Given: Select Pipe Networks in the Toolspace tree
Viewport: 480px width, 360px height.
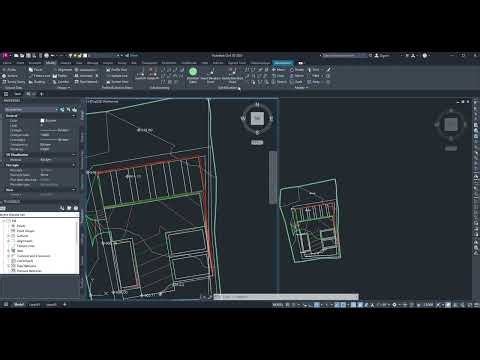Looking at the screenshot, I should click(x=26, y=266).
